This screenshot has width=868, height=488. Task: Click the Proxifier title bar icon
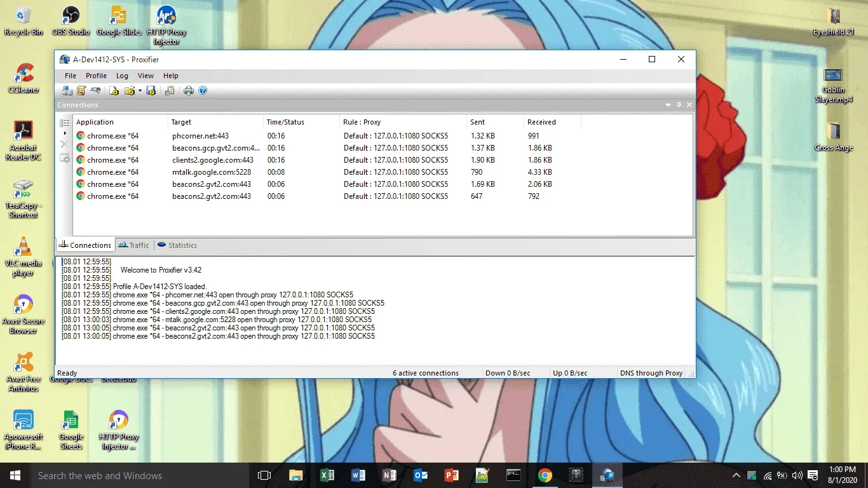point(65,60)
